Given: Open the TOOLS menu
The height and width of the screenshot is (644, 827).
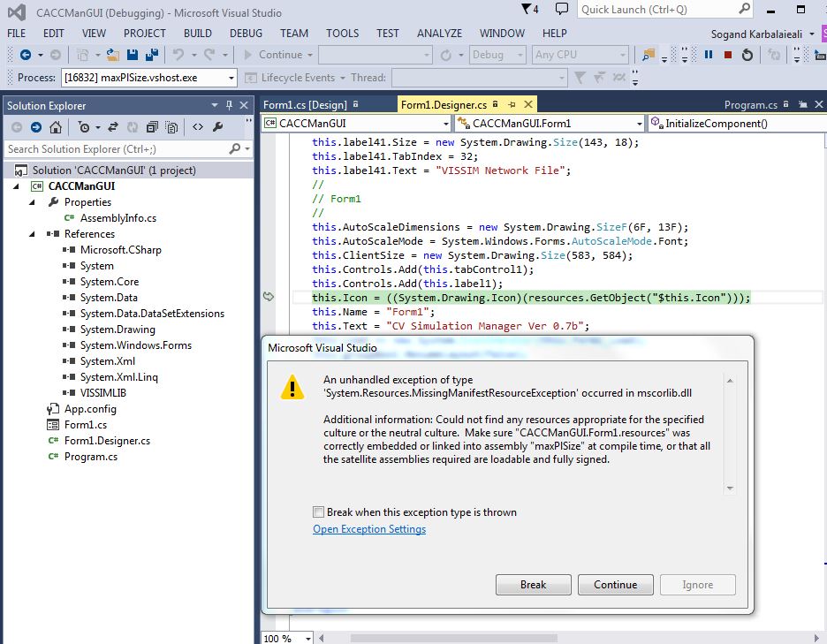Looking at the screenshot, I should coord(342,34).
